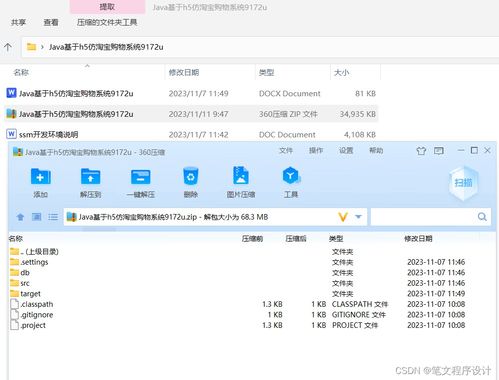Maximize the 360压缩 window
Image resolution: width=499 pixels, height=380 pixels.
coord(474,150)
